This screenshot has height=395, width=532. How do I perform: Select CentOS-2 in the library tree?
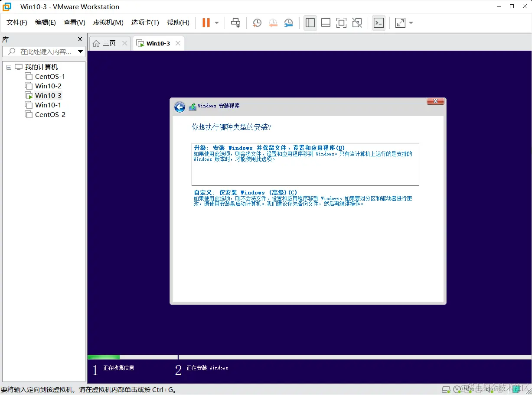50,115
